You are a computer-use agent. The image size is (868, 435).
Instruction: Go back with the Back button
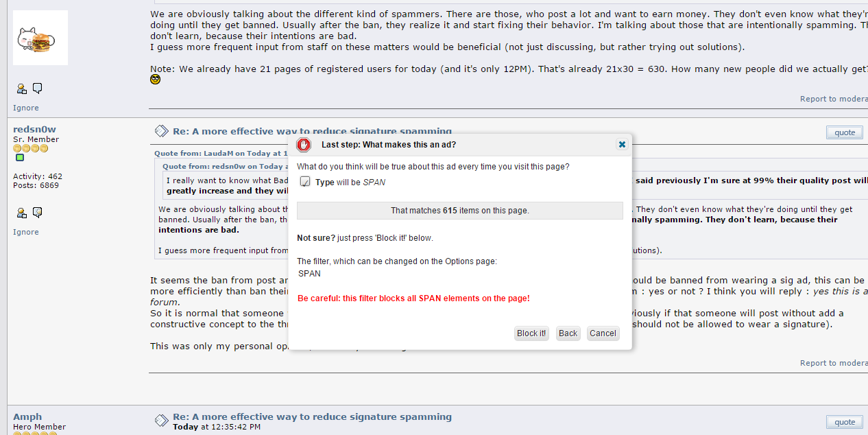[568, 333]
